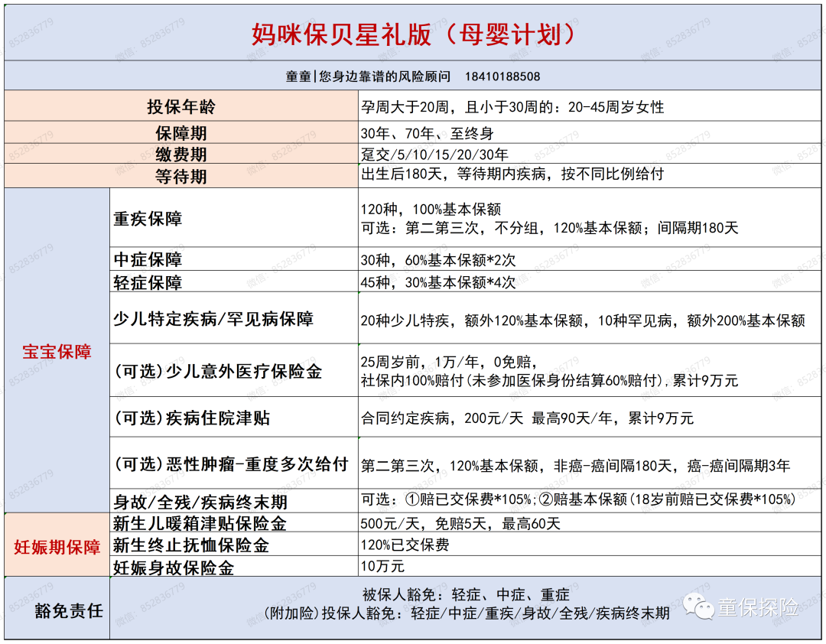
Task: Click the cell starting '第二第三次，120%基本保额，非癌-癌'
Action: click(590, 463)
